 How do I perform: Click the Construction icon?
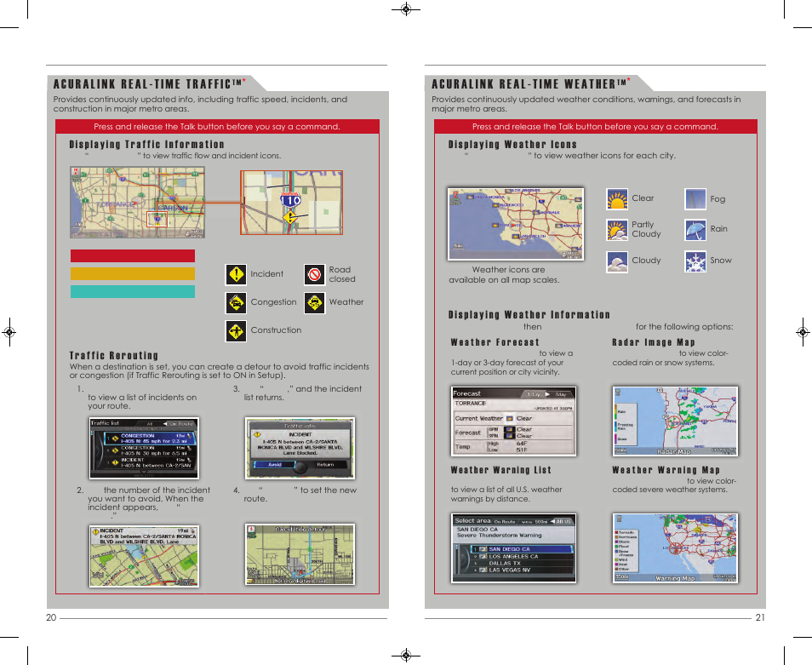tap(236, 331)
